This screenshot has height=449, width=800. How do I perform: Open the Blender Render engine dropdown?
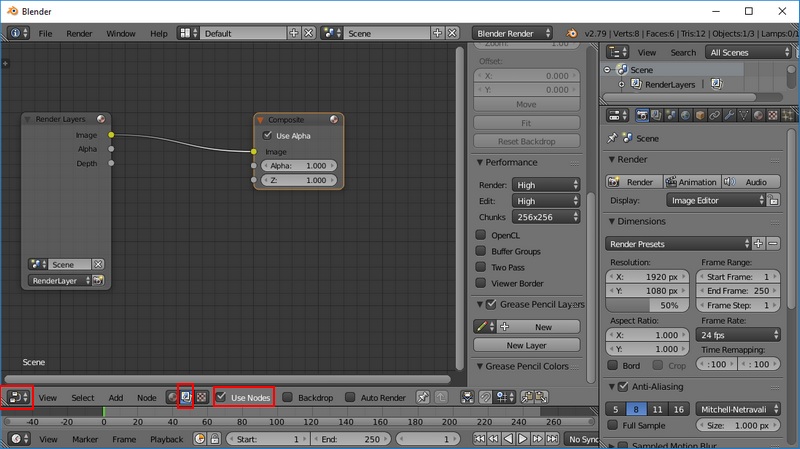click(512, 33)
